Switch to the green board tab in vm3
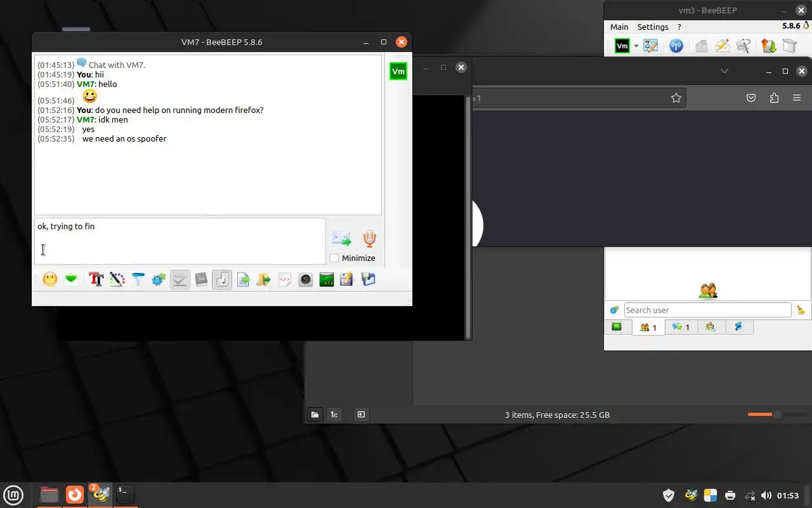The width and height of the screenshot is (812, 508). pos(617,327)
